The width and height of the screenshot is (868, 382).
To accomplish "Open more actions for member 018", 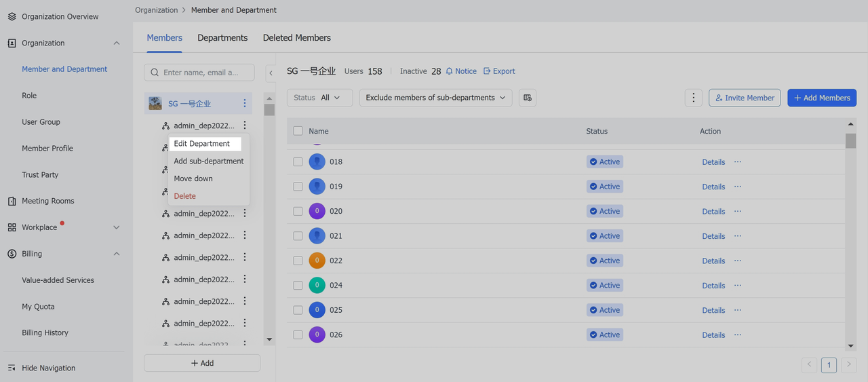I will 738,162.
